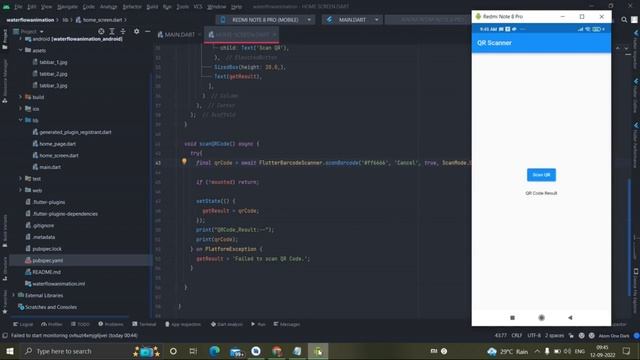Expand the build folder
The height and width of the screenshot is (360, 640).
(20, 97)
